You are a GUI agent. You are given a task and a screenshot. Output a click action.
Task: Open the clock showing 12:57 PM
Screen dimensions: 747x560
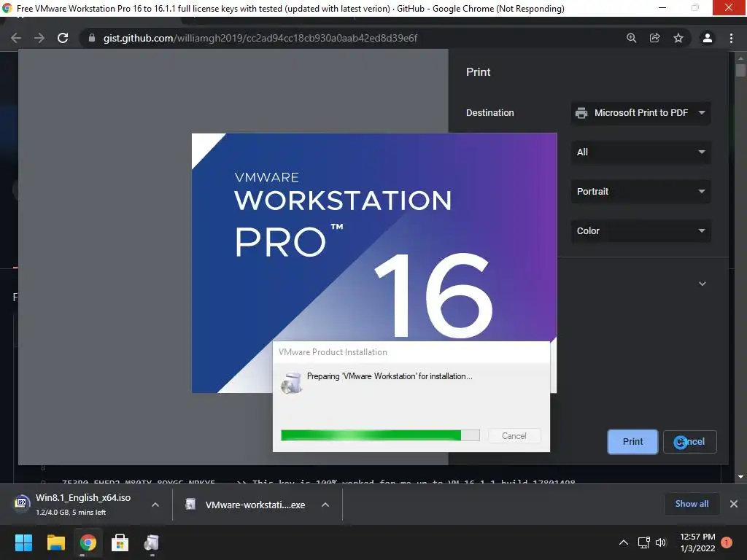click(x=697, y=542)
